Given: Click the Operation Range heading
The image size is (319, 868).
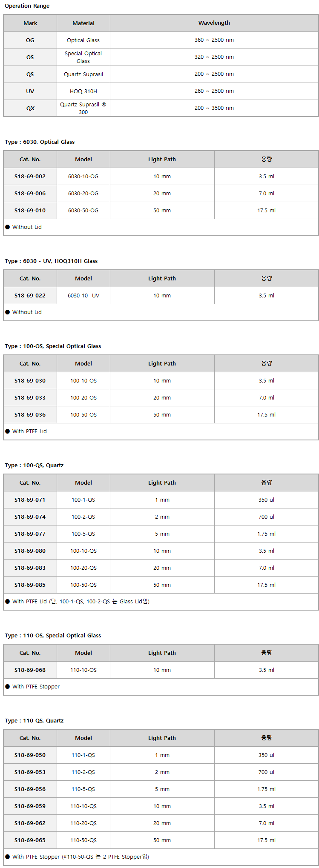Looking at the screenshot, I should pyautogui.click(x=27, y=6).
